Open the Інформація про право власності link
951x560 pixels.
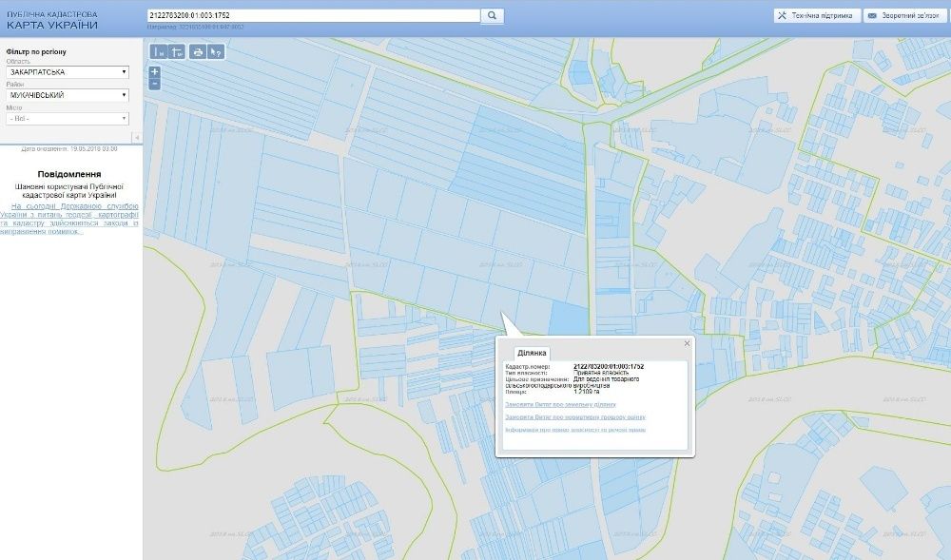click(x=575, y=430)
